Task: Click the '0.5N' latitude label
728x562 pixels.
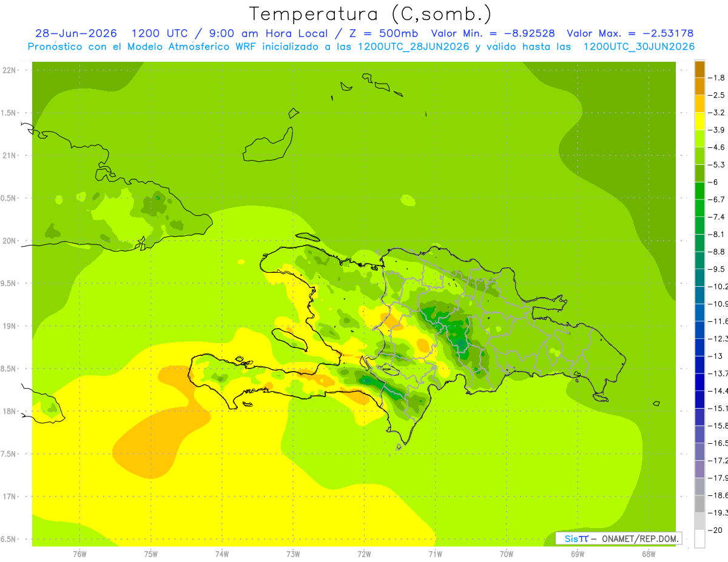Action: (8, 198)
